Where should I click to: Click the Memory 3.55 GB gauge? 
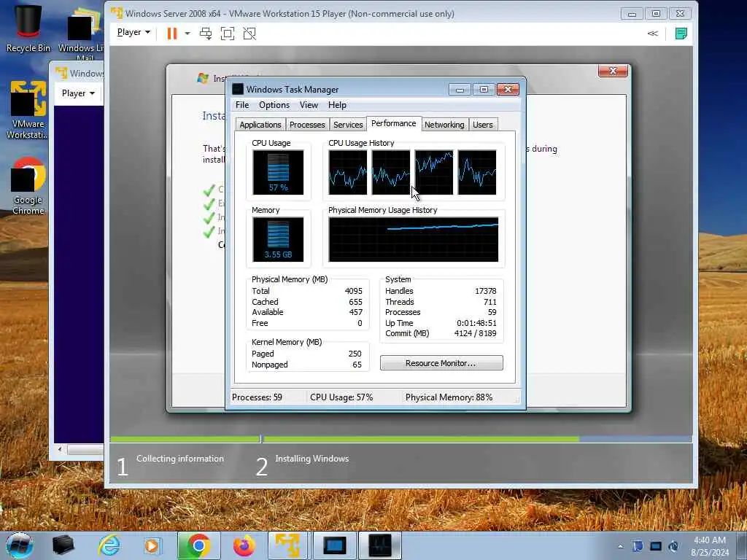[x=278, y=239]
